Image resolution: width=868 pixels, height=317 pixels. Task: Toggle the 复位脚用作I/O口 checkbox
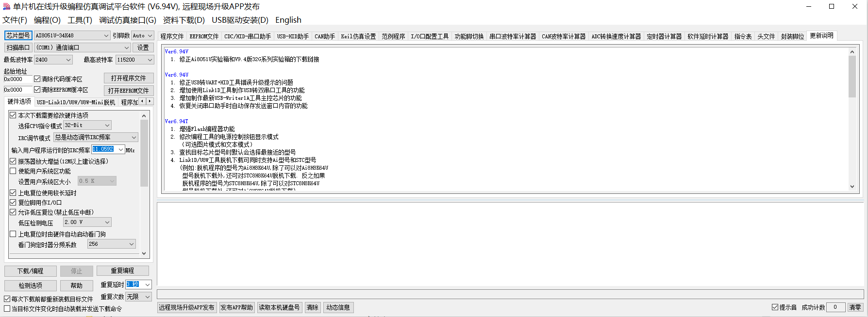(13, 203)
